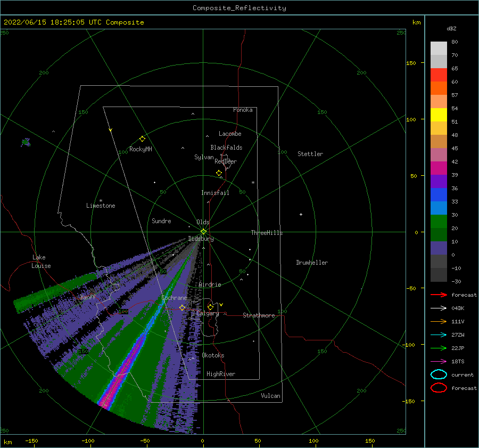This screenshot has height=448, width=479.
Task: Click the Okotoks label
Action: click(x=213, y=355)
